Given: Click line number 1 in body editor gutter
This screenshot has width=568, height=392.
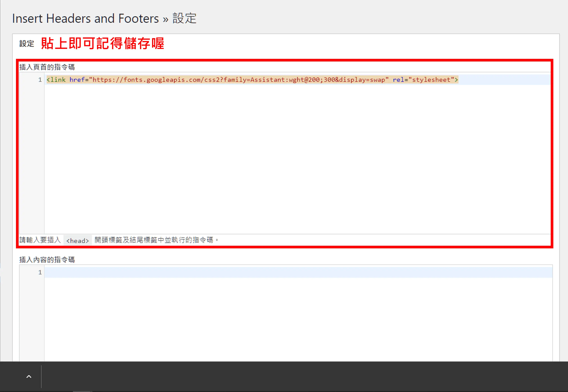Looking at the screenshot, I should pyautogui.click(x=40, y=272).
